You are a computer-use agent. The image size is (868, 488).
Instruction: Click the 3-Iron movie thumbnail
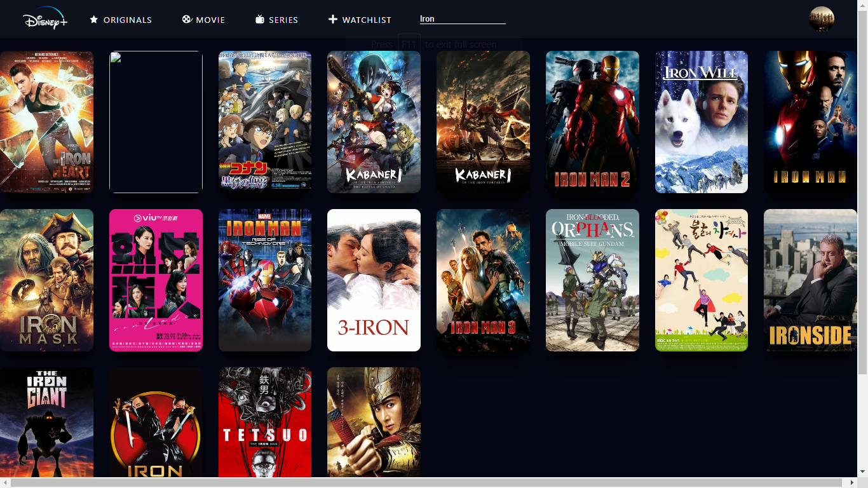pyautogui.click(x=374, y=280)
